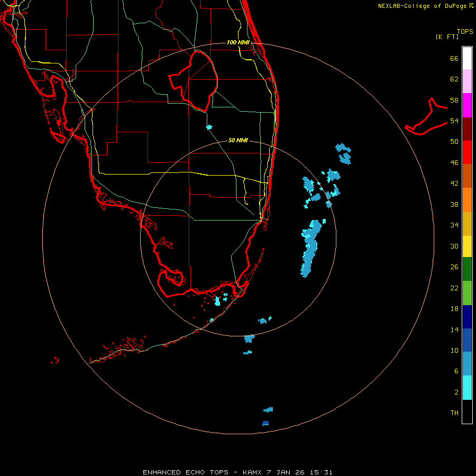The height and width of the screenshot is (476, 476).
Task: Click the black TH threshold legend band
Action: (x=467, y=411)
